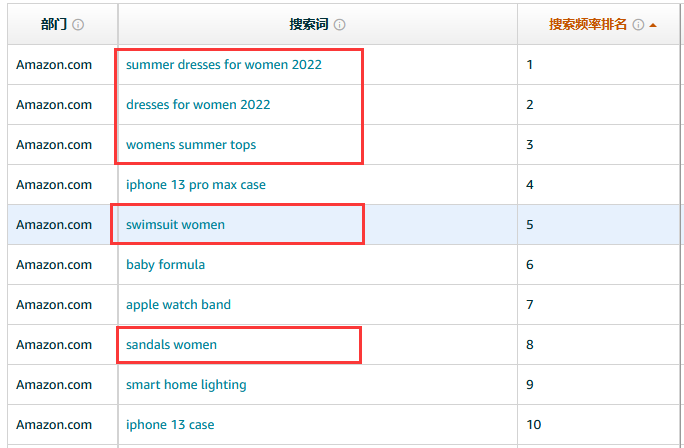684x448 pixels.
Task: Select rank cell showing 2
Action: tap(598, 105)
